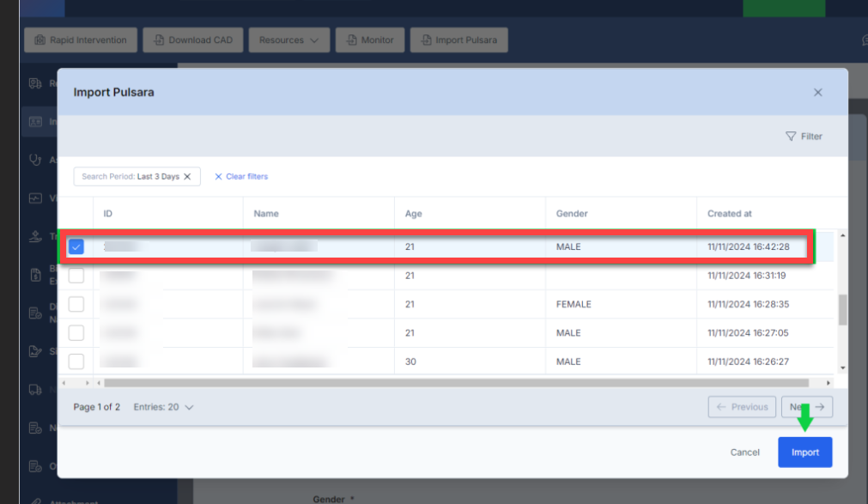
Task: Click the Filter funnel icon
Action: pyautogui.click(x=791, y=137)
